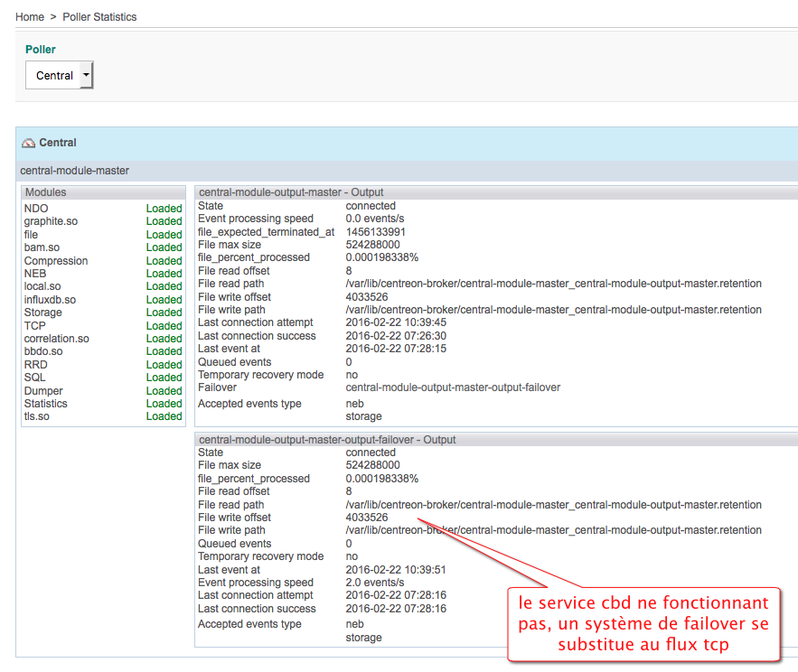Click the Failover value central-module-output-master-output-failover
Image resolution: width=798 pixels, height=672 pixels.
(453, 387)
